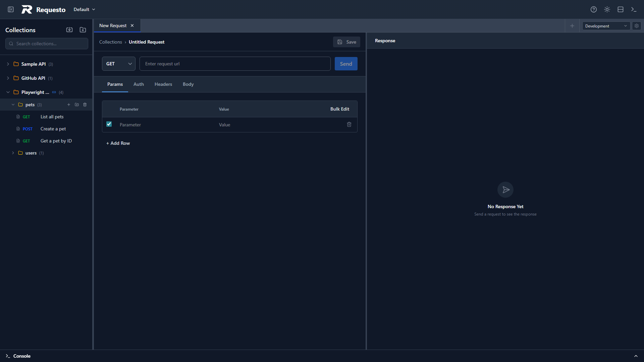Collapse the pets folder
The width and height of the screenshot is (644, 362).
coord(13,105)
